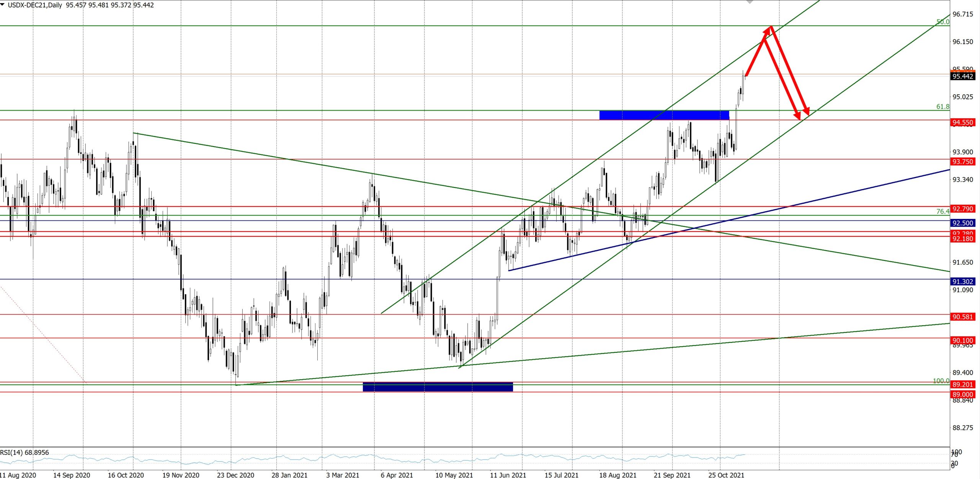
Task: Click the 23 Dec 2020 date marker
Action: [x=235, y=475]
